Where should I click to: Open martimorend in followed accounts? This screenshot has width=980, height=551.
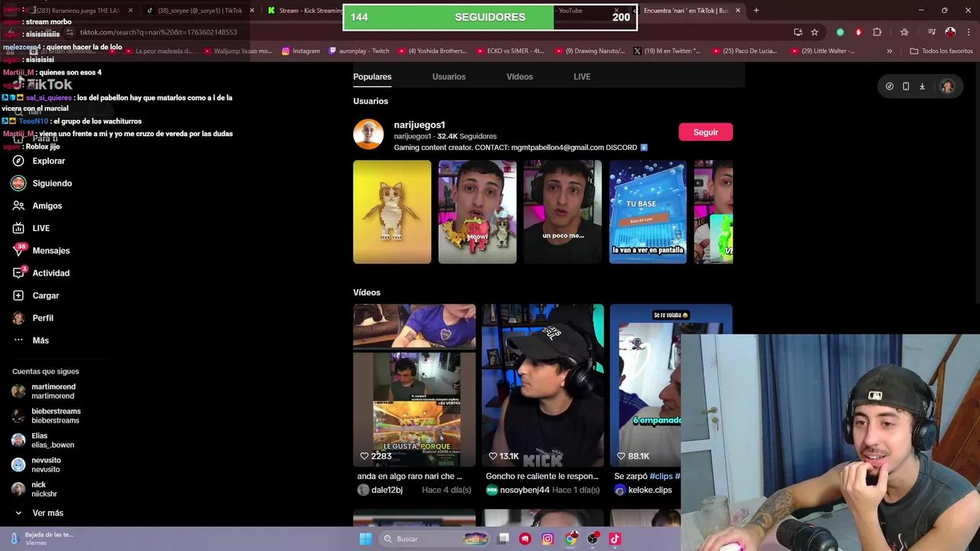click(x=44, y=391)
